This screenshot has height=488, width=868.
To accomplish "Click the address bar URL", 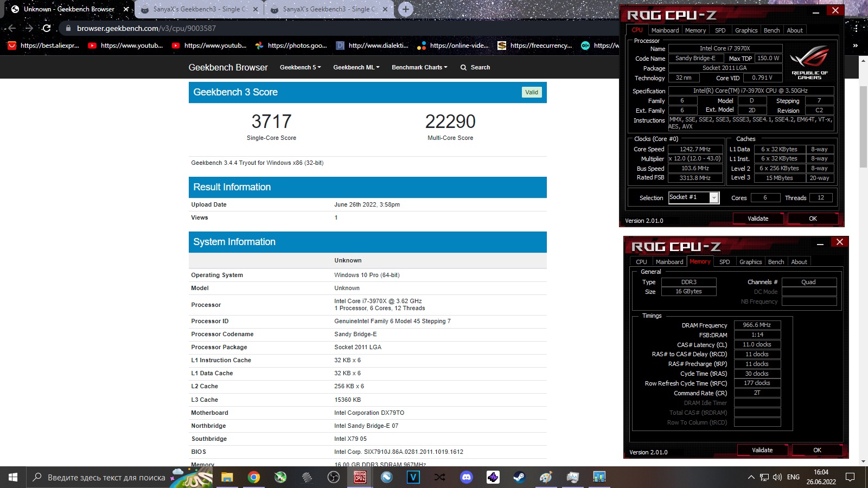I will point(146,28).
